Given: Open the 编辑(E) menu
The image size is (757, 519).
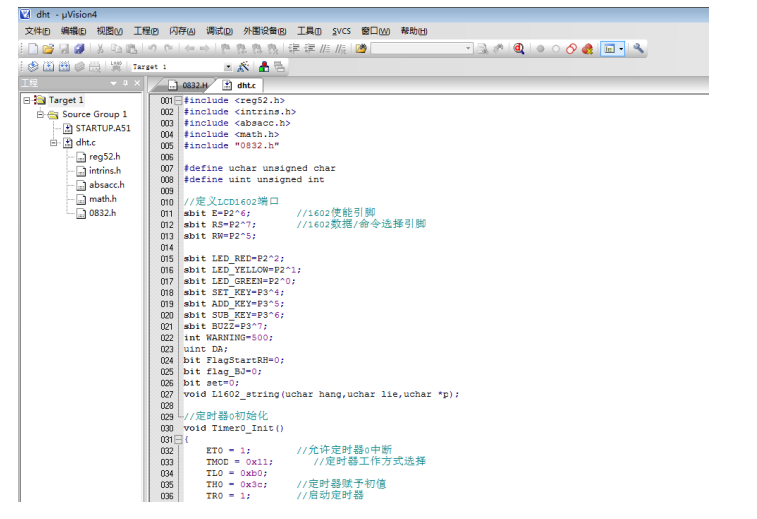Looking at the screenshot, I should (73, 31).
